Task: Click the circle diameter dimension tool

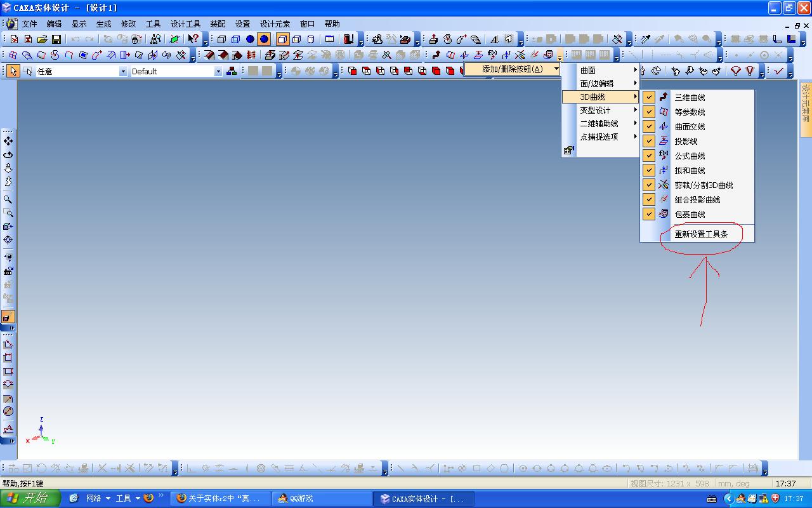Action: 8,411
